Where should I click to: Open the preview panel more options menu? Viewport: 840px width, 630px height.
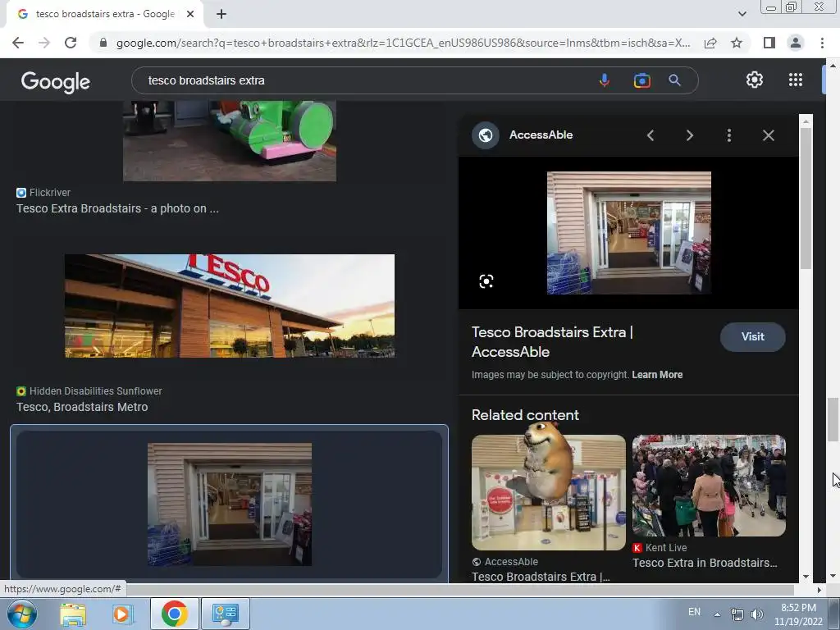click(x=729, y=135)
